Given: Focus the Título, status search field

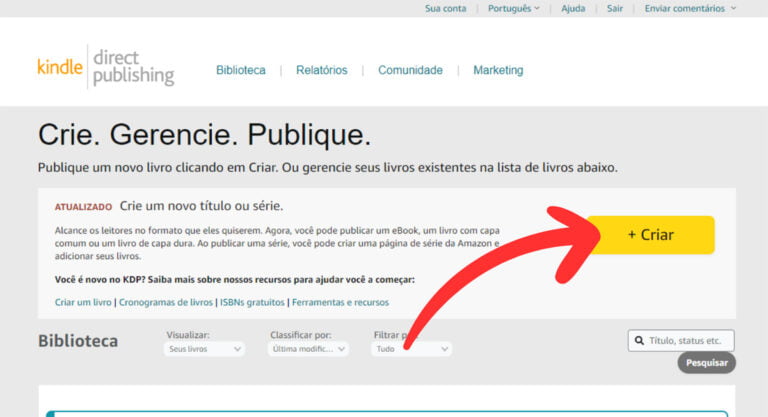Looking at the screenshot, I should 690,341.
